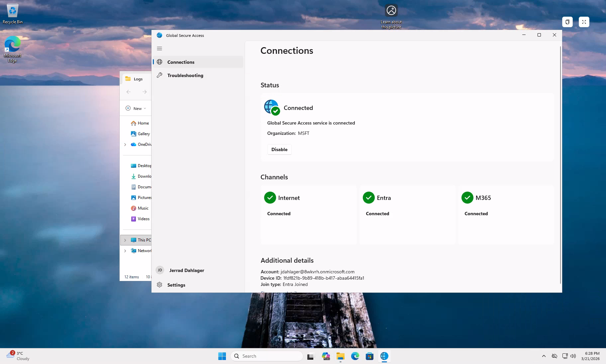Click the Jerrad Dahlager account avatar

click(160, 270)
